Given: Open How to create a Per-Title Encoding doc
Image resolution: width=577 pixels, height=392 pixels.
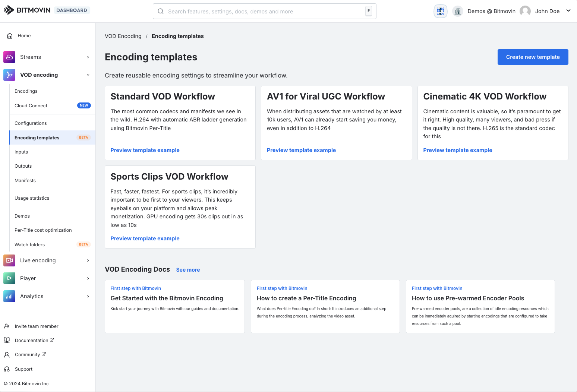Looking at the screenshot, I should 325,306.
